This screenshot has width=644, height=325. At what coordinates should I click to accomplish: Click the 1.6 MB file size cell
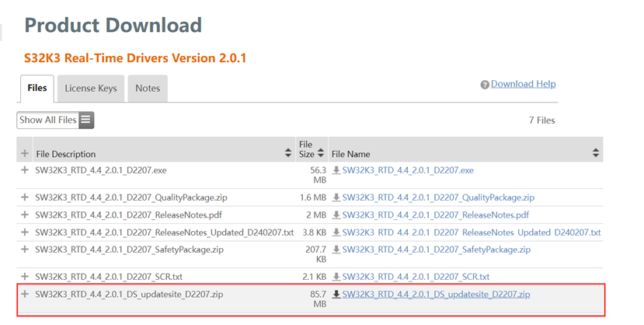coord(313,197)
